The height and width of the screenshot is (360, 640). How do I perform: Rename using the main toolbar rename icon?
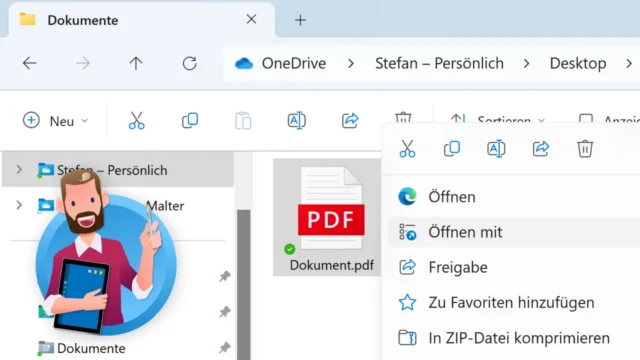(x=297, y=120)
